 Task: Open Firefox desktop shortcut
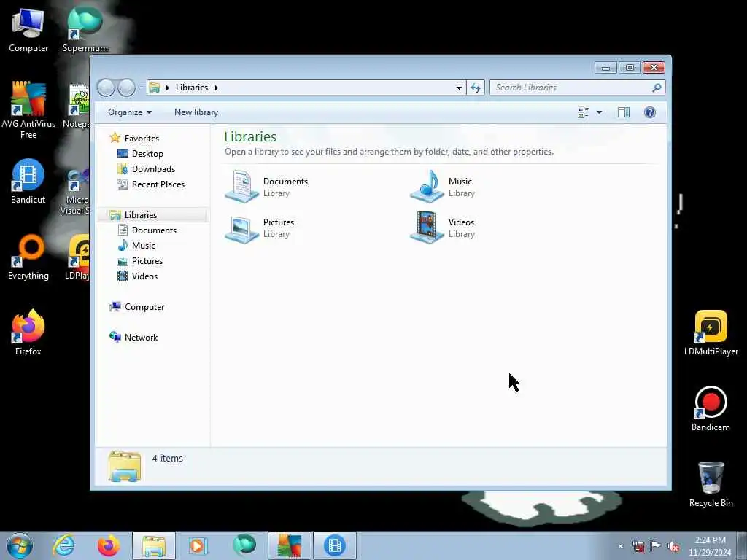[x=28, y=332]
